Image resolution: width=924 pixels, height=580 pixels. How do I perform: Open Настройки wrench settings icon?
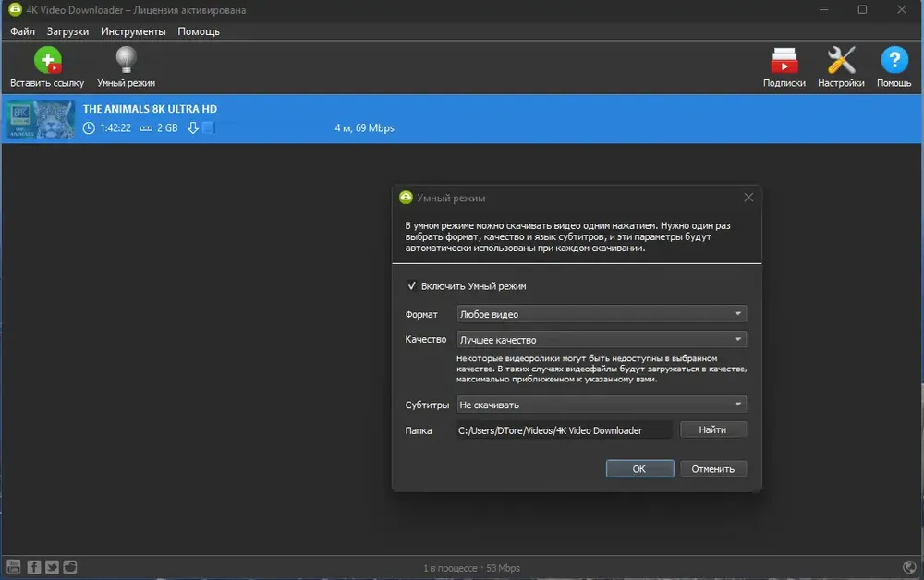(x=841, y=60)
